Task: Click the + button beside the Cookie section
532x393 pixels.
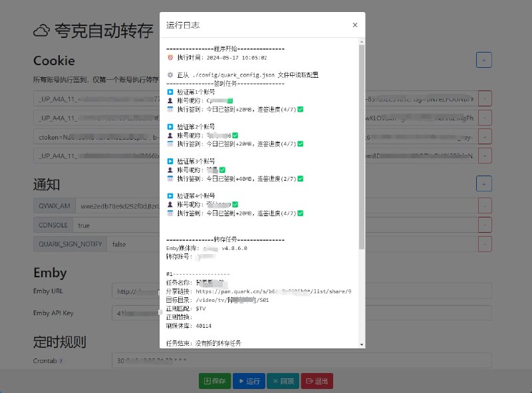Action: (x=484, y=59)
